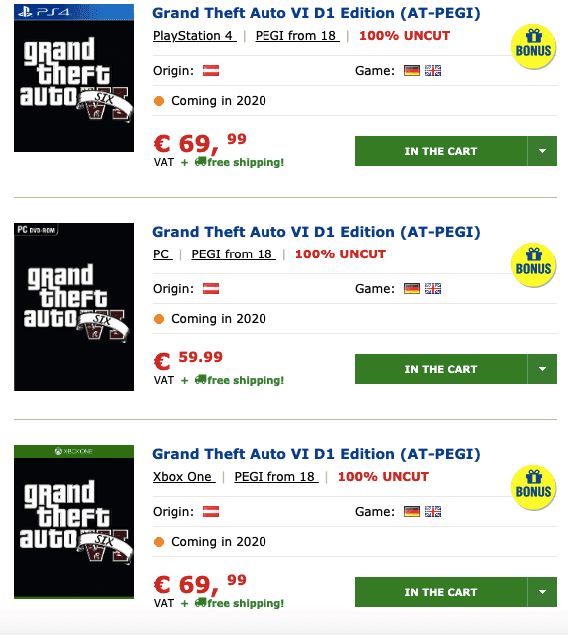This screenshot has height=643, width=576.
Task: Click the BONUS badge on PS4 listing
Action: [533, 46]
